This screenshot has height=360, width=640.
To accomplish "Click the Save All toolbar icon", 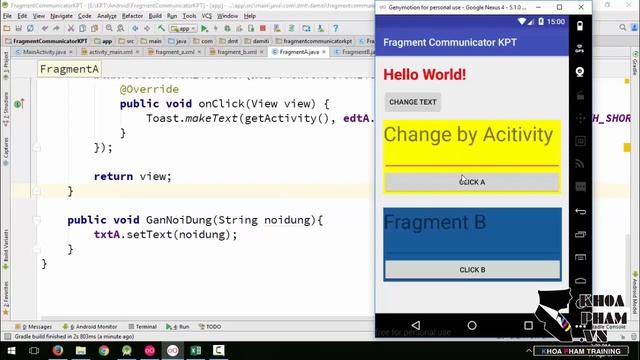I will point(19,28).
